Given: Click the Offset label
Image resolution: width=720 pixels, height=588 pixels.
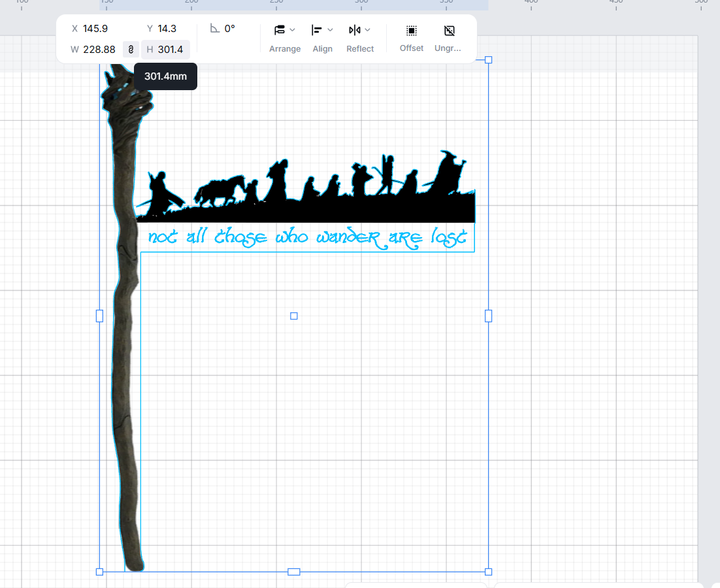Looking at the screenshot, I should point(412,48).
